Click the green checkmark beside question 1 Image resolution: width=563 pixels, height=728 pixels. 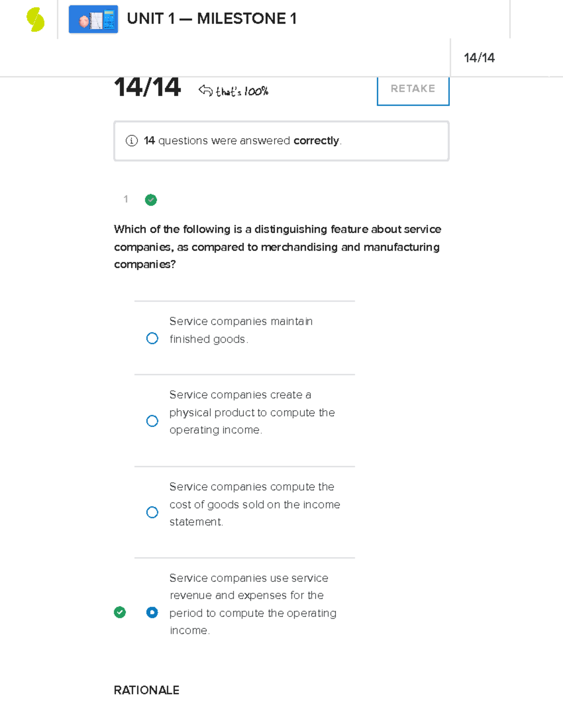point(151,200)
